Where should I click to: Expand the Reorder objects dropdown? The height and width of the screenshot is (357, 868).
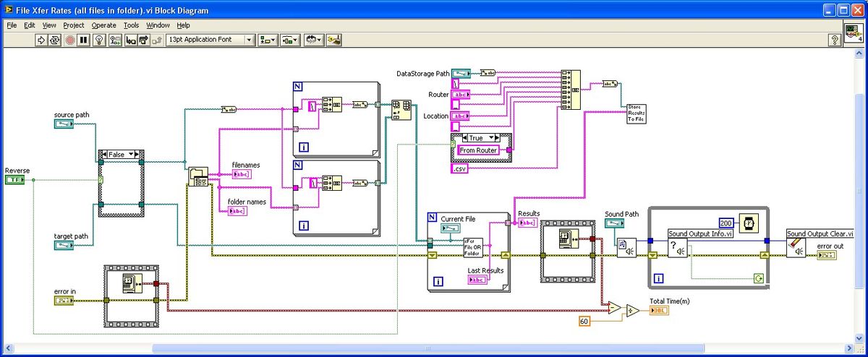tap(314, 40)
